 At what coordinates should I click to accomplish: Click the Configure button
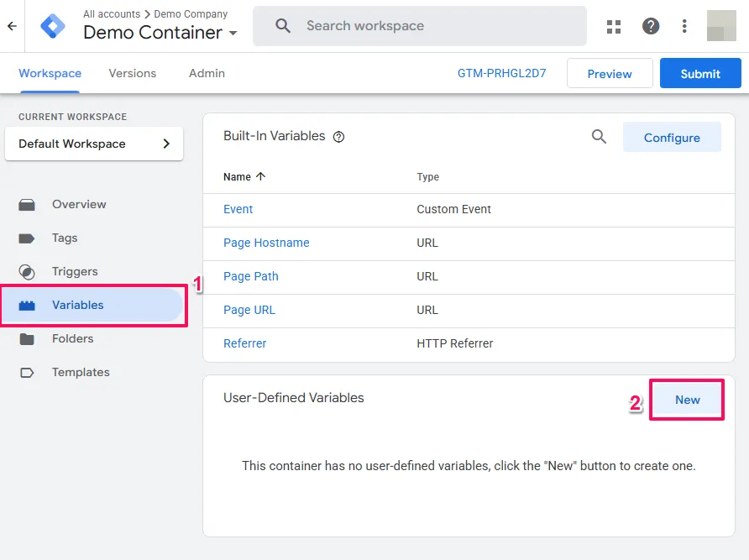coord(672,138)
